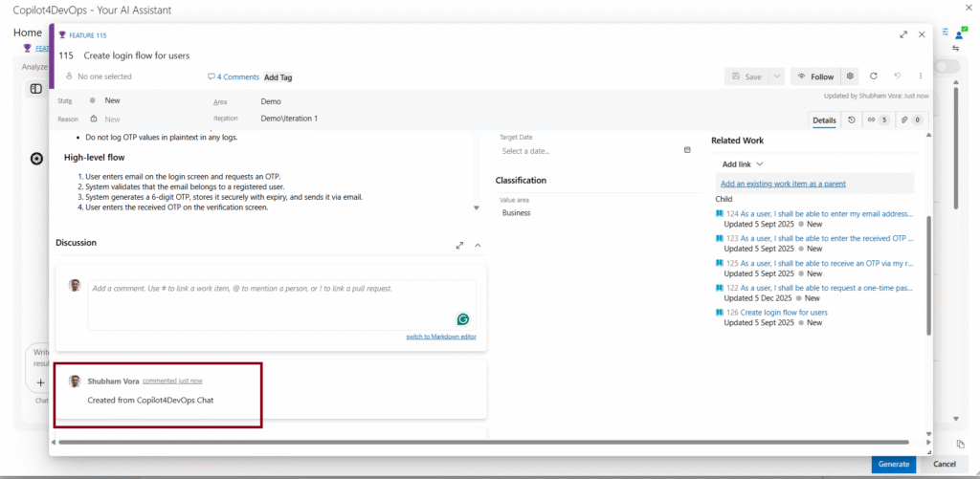Image resolution: width=980 pixels, height=479 pixels.
Task: Click High-level flow heading in description
Action: point(95,158)
